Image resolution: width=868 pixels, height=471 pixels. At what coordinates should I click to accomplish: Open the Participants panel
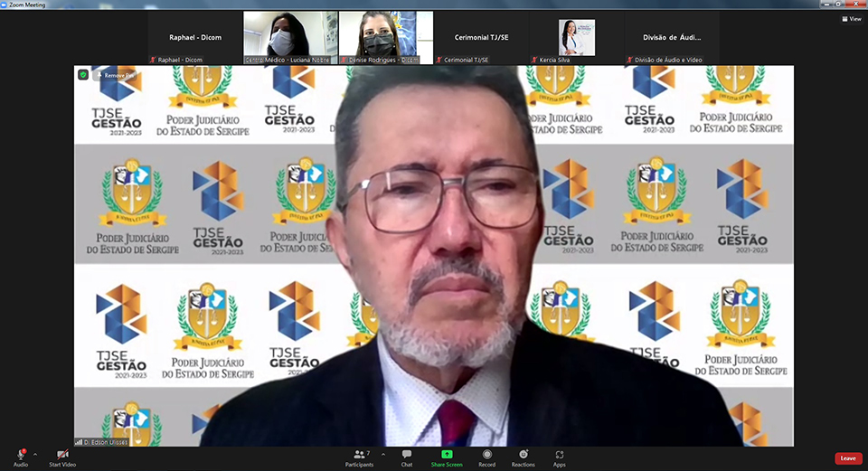359,454
